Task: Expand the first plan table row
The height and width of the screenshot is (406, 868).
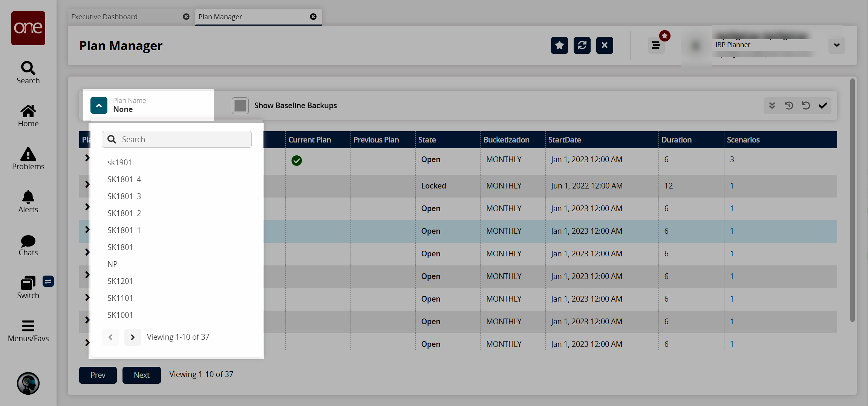Action: coord(87,158)
